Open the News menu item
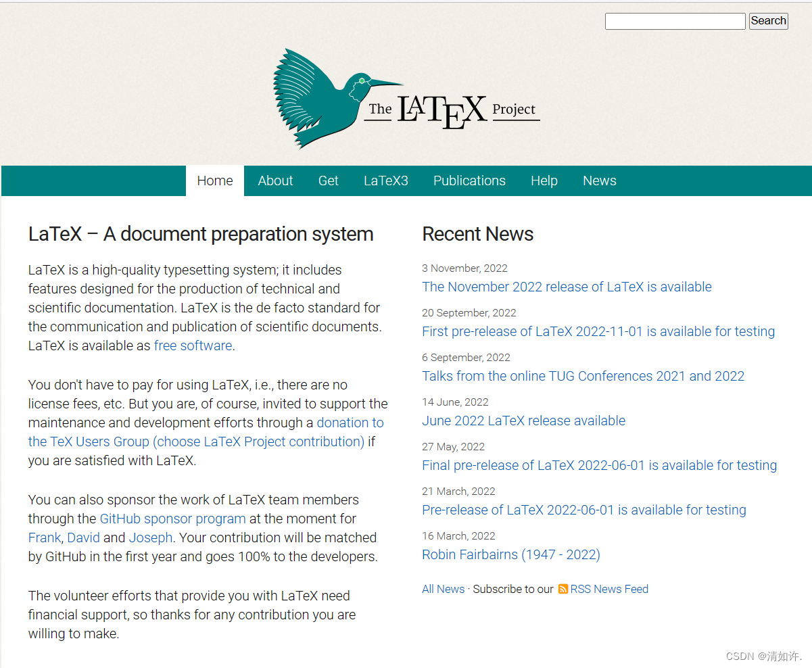This screenshot has height=668, width=812. click(x=600, y=181)
